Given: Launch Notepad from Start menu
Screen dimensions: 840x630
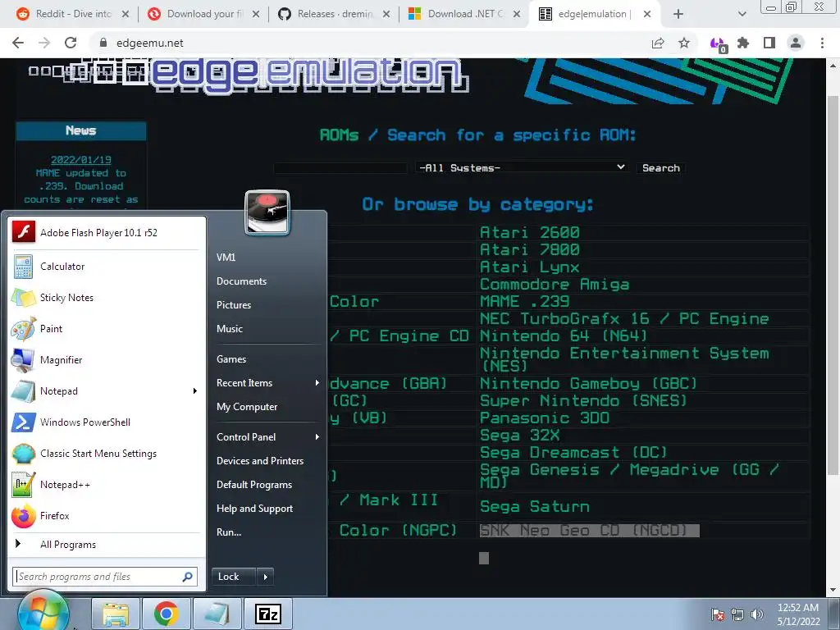Looking at the screenshot, I should pos(99,391).
